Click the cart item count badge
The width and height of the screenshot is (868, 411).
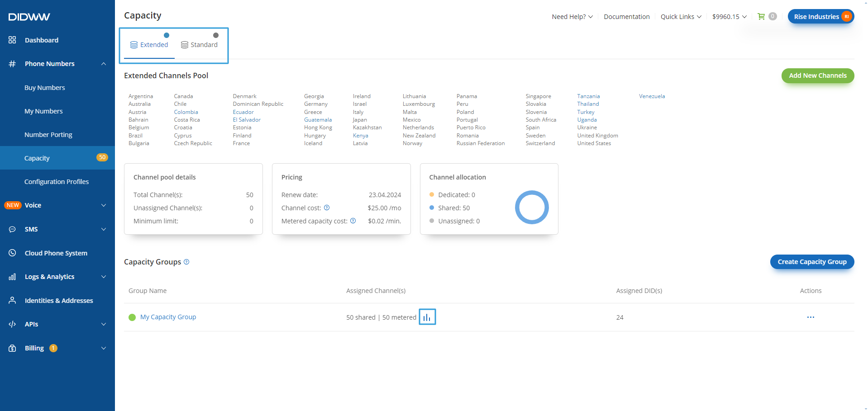point(773,16)
